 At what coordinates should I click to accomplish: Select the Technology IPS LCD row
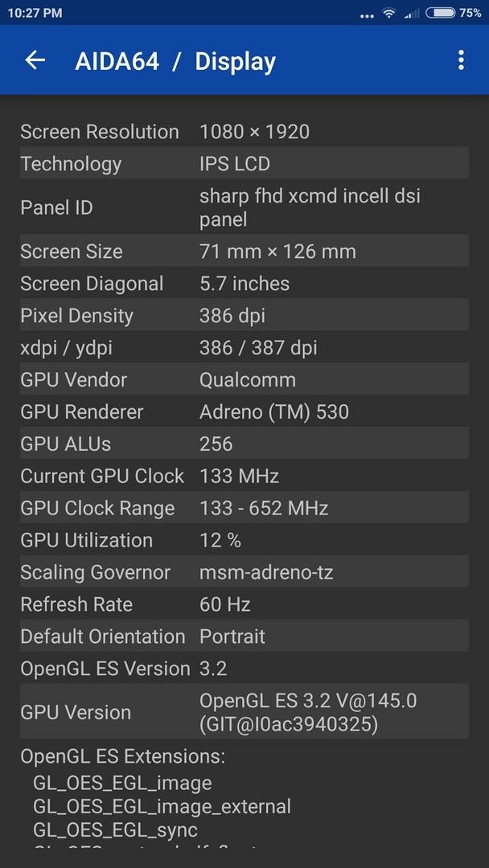tap(244, 163)
